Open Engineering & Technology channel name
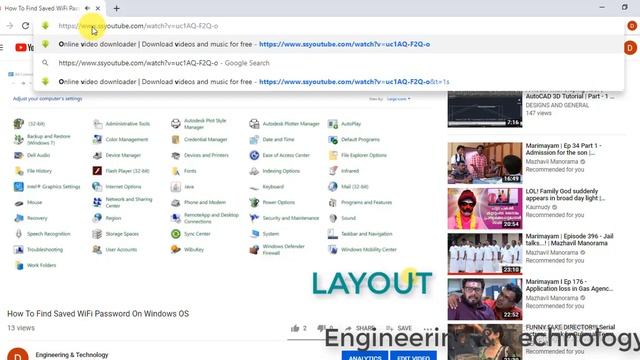This screenshot has height=360, width=640. (x=72, y=355)
